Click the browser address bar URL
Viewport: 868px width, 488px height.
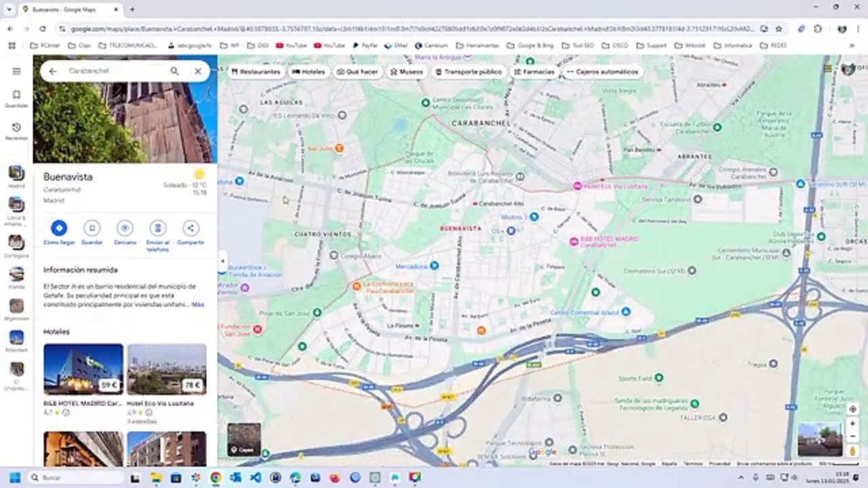coord(412,29)
